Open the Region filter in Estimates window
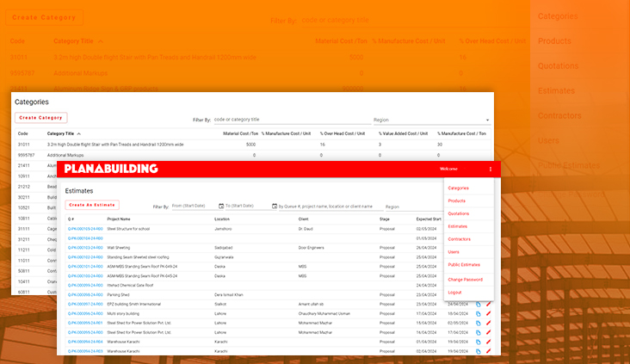 [414, 207]
